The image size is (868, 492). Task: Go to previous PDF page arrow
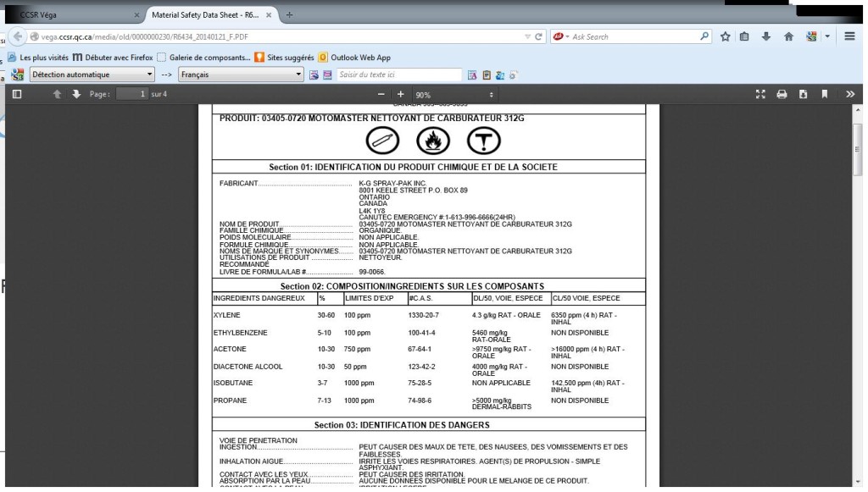(57, 95)
